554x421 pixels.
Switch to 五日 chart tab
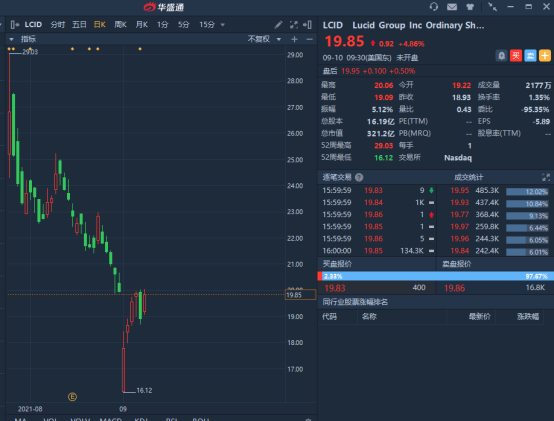click(x=79, y=25)
